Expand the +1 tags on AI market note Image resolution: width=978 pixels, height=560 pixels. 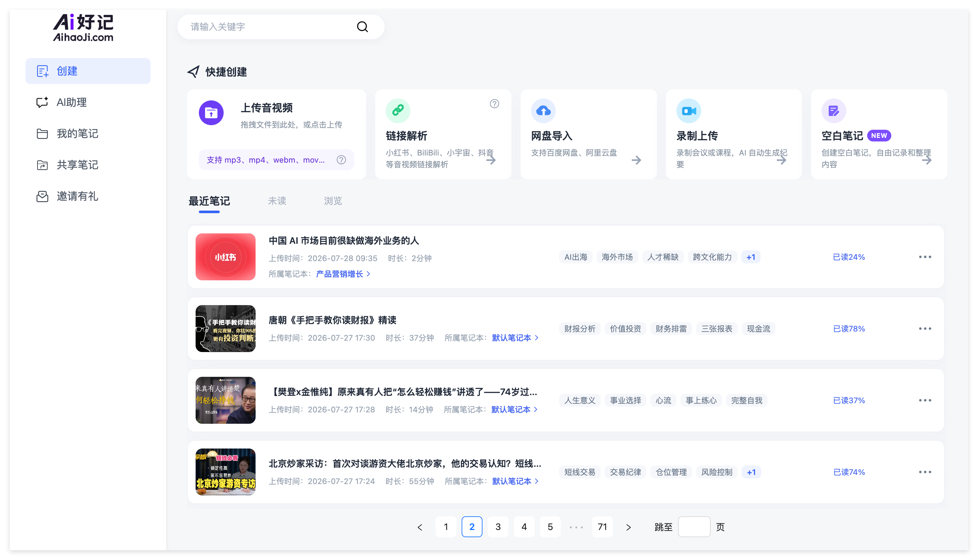751,257
